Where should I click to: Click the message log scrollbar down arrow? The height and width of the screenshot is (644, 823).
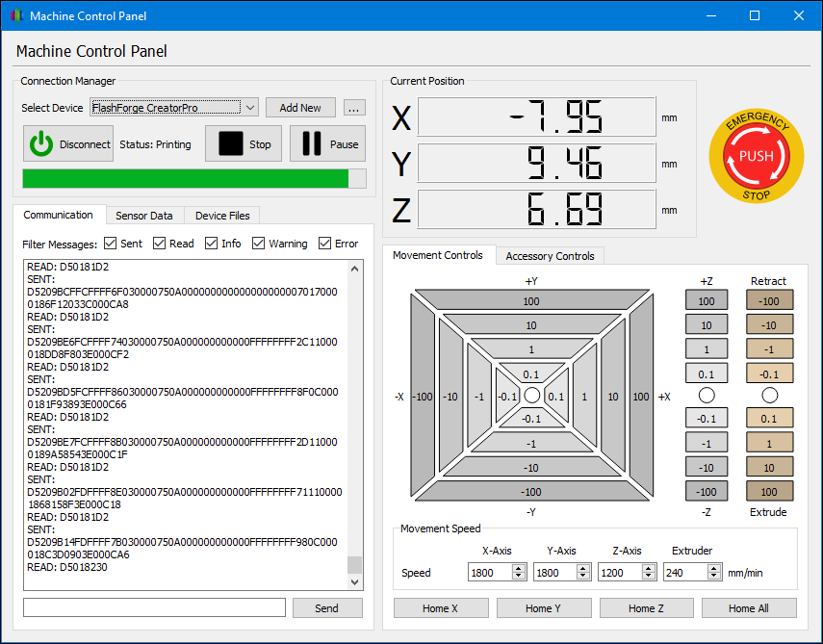355,582
